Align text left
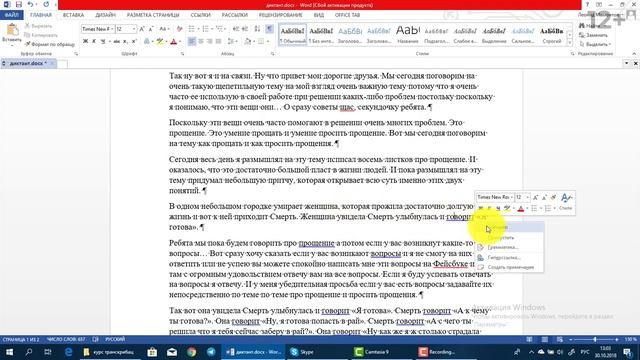The width and height of the screenshot is (640, 360). (191, 41)
